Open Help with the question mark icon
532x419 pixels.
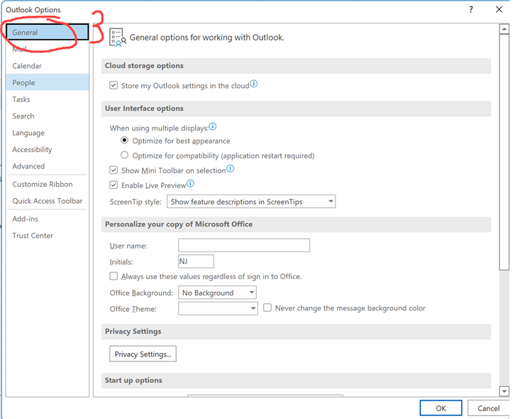pos(471,9)
